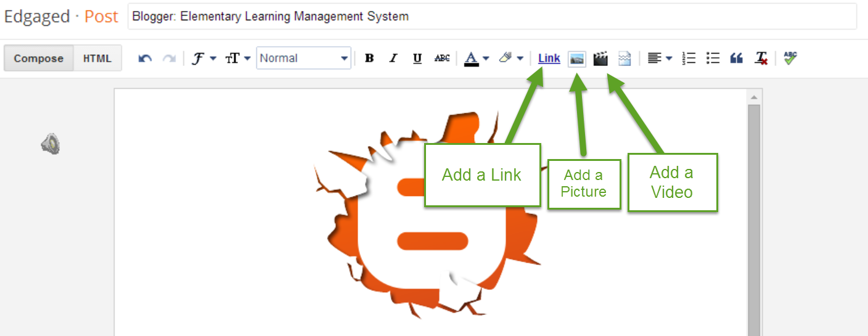This screenshot has width=868, height=336.
Task: Click the editor's vertical scrollbar thumb
Action: click(x=753, y=220)
